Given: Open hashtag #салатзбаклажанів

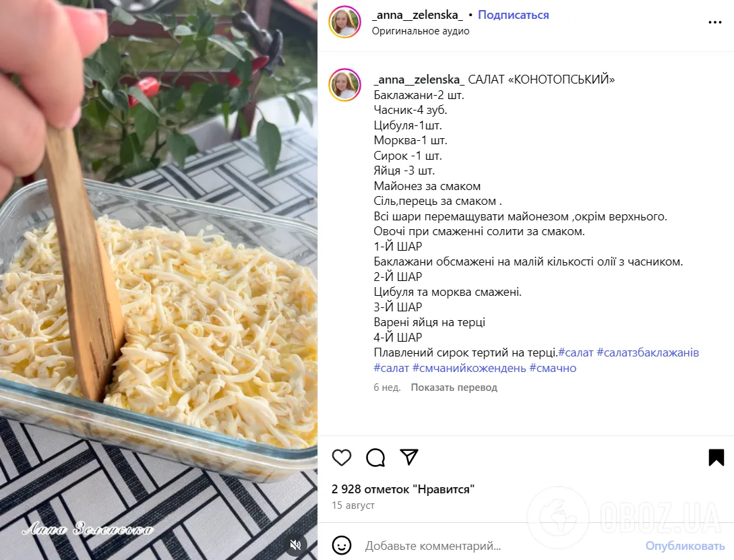Looking at the screenshot, I should pos(648,352).
